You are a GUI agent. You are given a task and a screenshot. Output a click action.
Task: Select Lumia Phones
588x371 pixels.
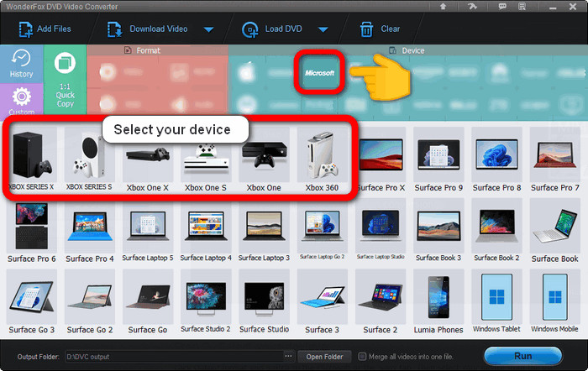pos(438,302)
